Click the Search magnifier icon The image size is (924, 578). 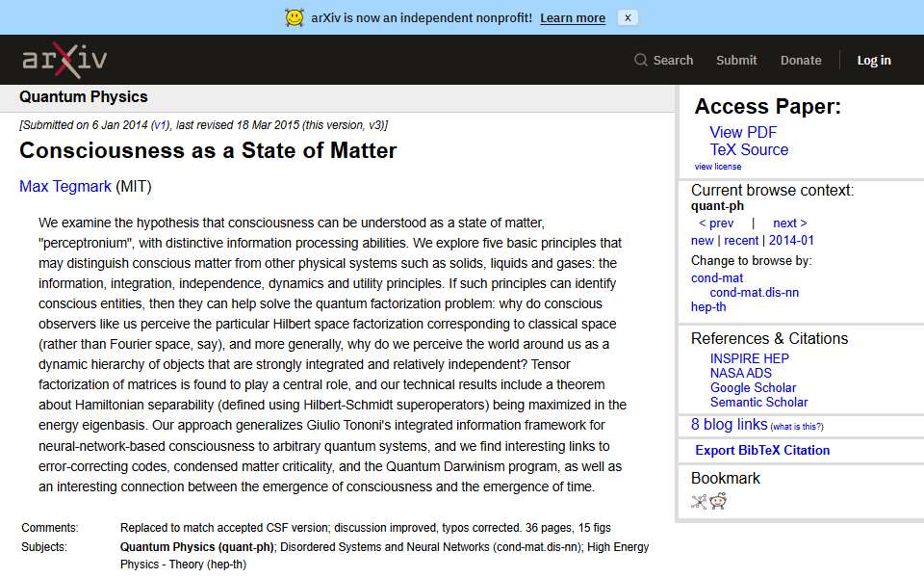tap(641, 60)
